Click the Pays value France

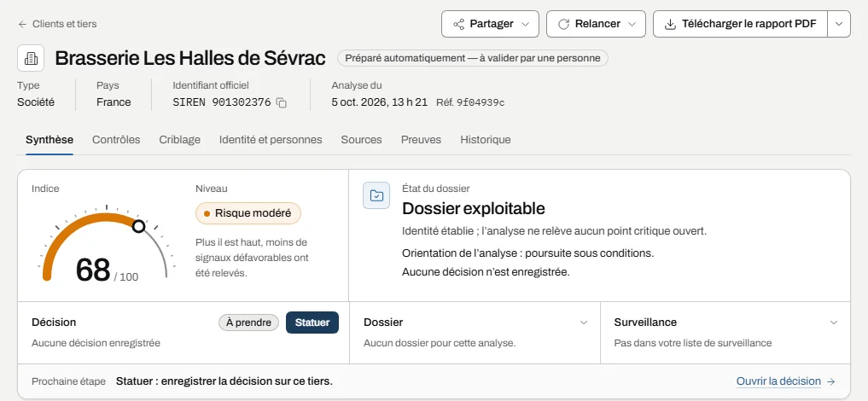[114, 102]
